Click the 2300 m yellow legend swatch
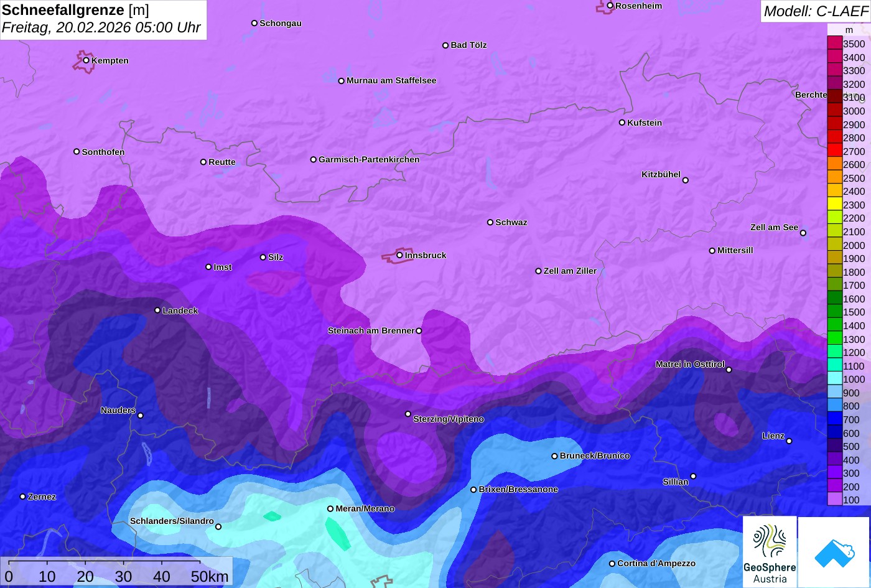871x588 pixels. point(834,205)
